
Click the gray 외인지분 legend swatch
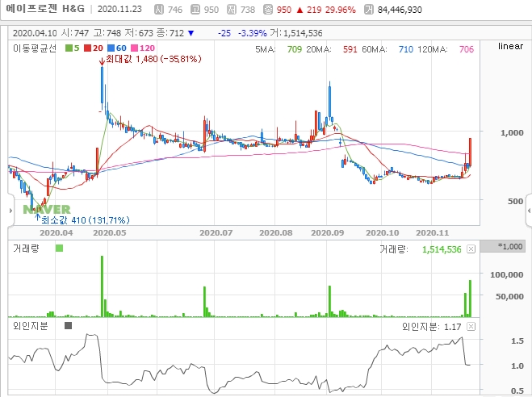(x=68, y=326)
